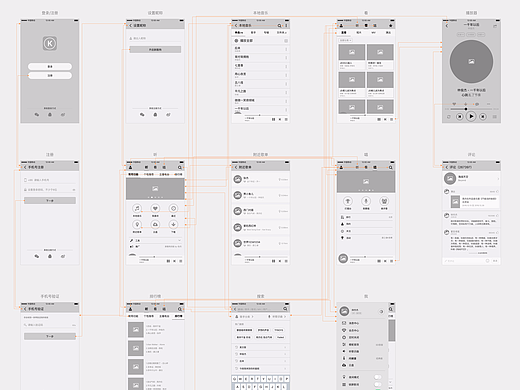Open folder tab dropdown on local music screen
Viewport: 520px width, 390px height.
[282, 33]
